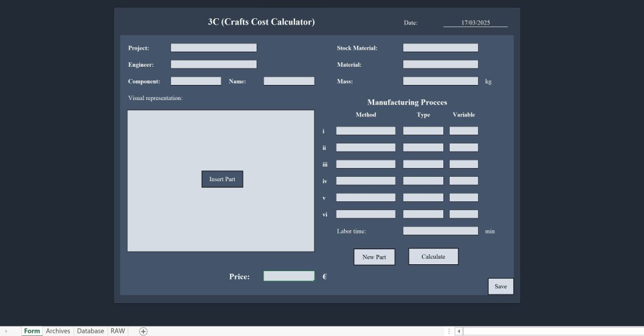Select the Variable field in row vi
This screenshot has width=644, height=336.
(464, 215)
